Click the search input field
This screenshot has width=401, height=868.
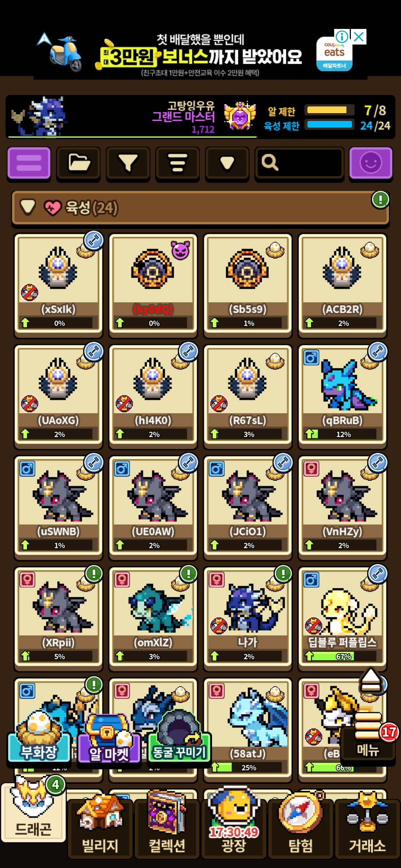[x=299, y=163]
